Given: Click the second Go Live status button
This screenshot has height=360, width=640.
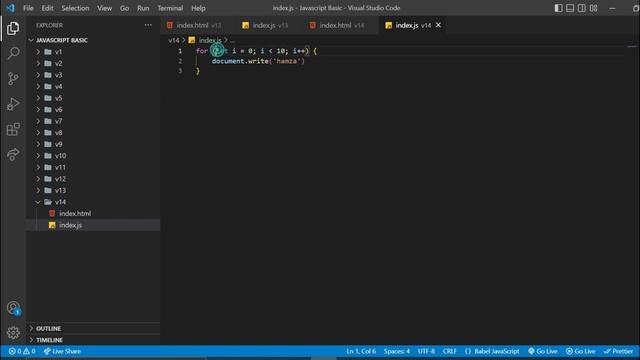Looking at the screenshot, I should click(x=581, y=351).
